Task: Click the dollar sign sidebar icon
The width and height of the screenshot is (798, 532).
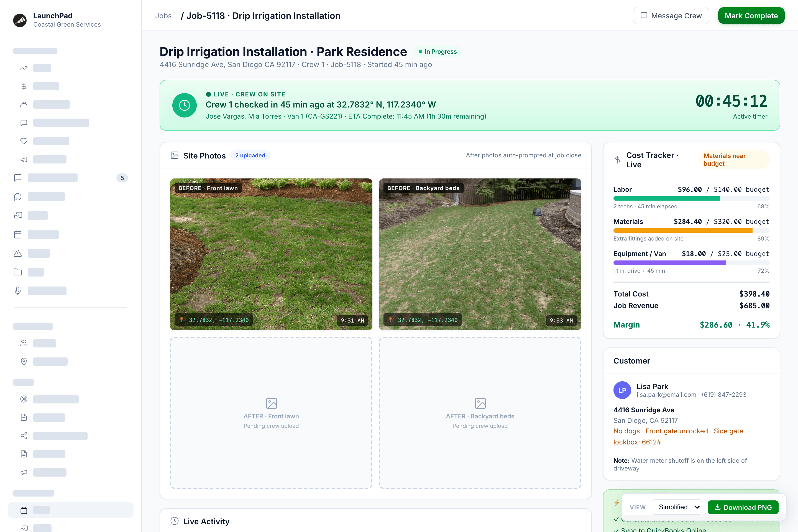Action: click(24, 86)
